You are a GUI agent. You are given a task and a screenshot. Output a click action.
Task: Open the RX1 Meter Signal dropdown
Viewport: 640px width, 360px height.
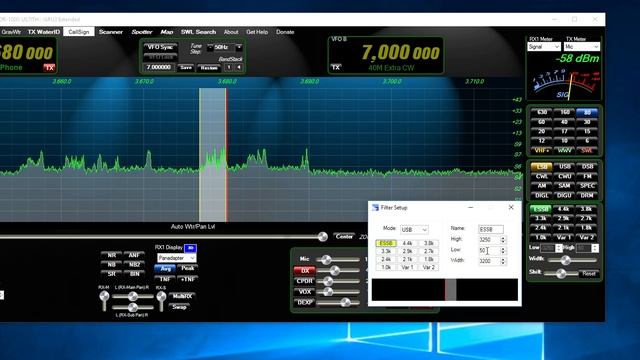pos(544,47)
